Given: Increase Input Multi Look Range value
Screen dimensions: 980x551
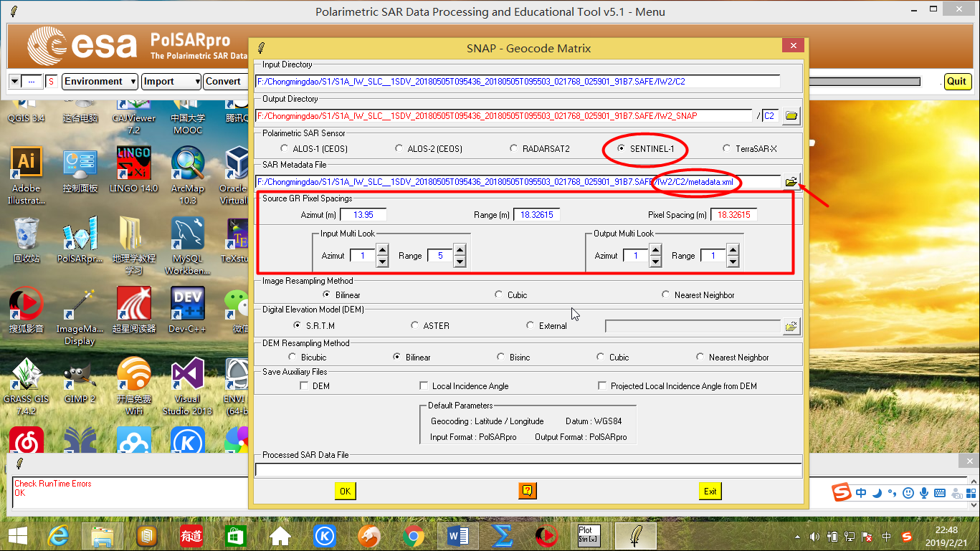Looking at the screenshot, I should [x=460, y=250].
